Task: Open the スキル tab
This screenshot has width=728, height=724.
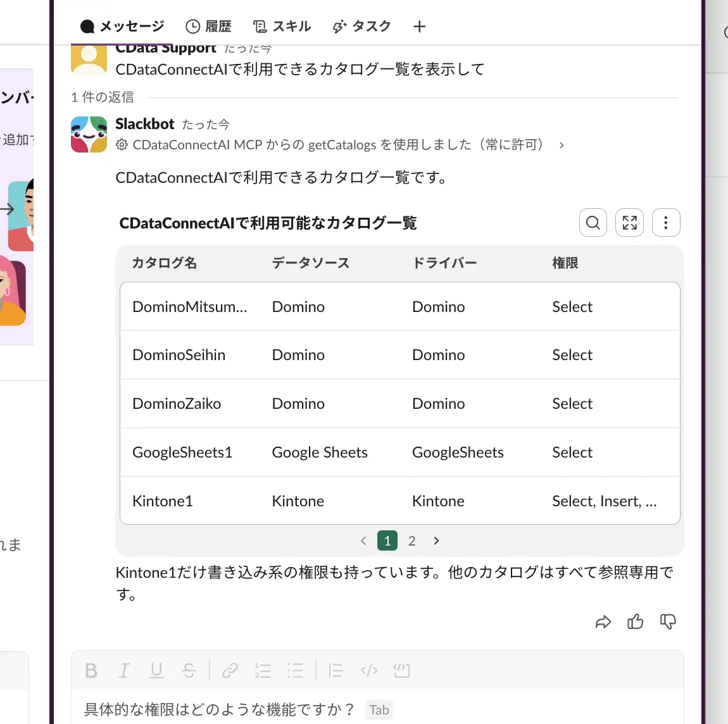Action: click(x=282, y=27)
